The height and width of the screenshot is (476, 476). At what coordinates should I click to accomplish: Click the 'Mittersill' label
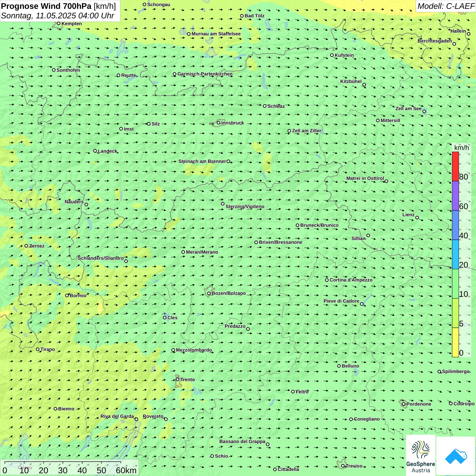pos(390,120)
